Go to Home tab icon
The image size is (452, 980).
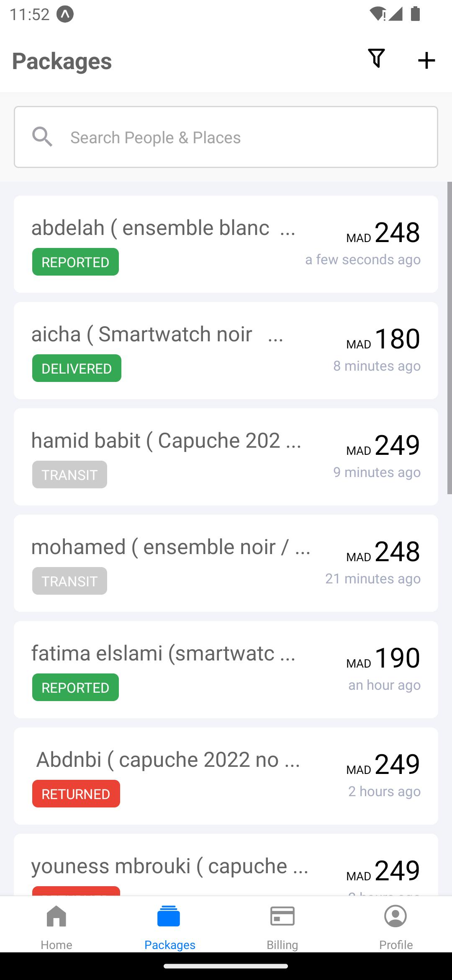click(56, 916)
